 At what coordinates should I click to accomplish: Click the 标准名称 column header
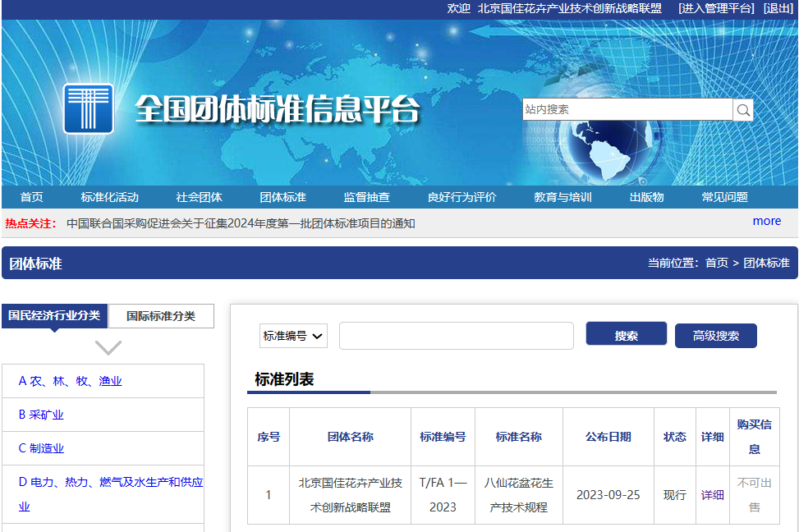pos(519,437)
